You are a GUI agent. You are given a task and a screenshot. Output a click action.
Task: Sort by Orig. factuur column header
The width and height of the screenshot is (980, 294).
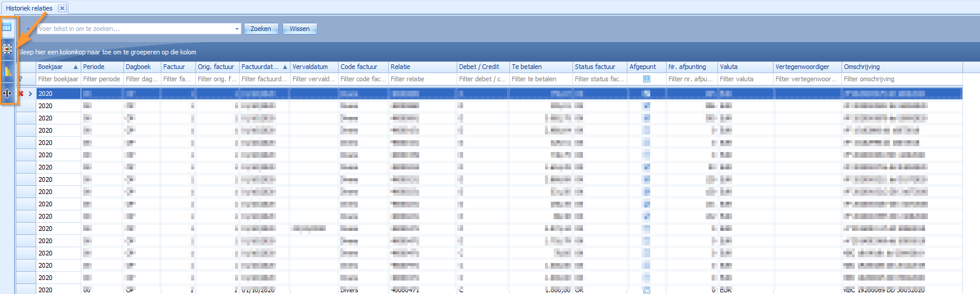(x=218, y=67)
